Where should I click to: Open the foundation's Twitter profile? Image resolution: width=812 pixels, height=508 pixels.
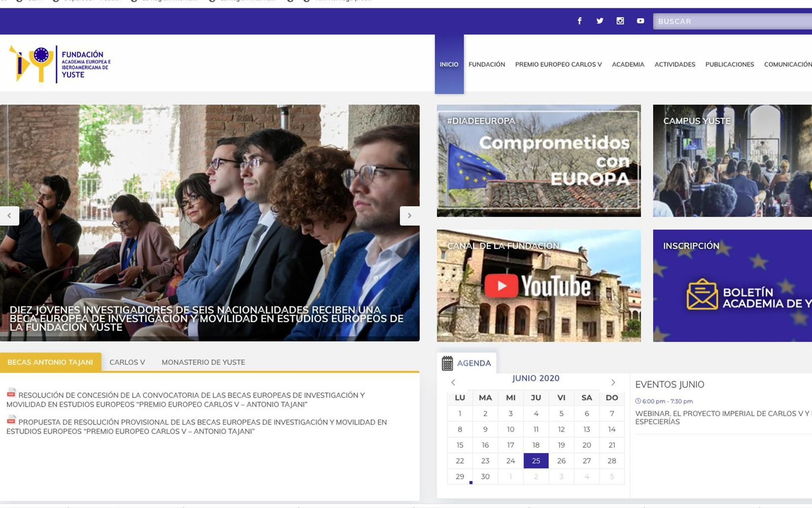pyautogui.click(x=600, y=21)
